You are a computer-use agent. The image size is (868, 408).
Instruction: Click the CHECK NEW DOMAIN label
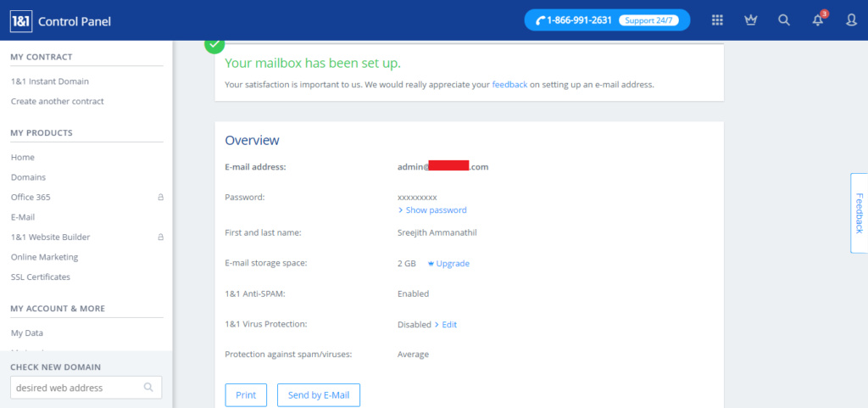tap(55, 367)
